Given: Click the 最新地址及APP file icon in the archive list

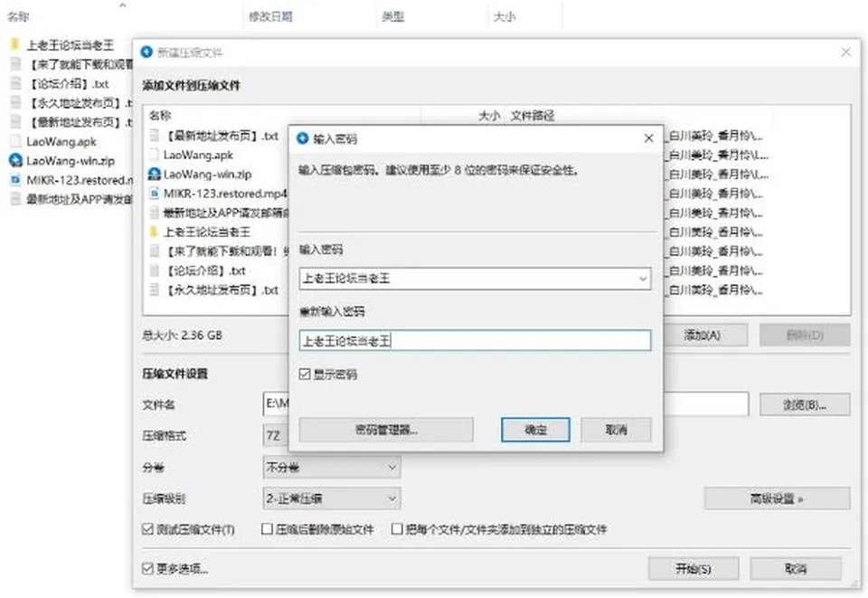Looking at the screenshot, I should click(155, 213).
